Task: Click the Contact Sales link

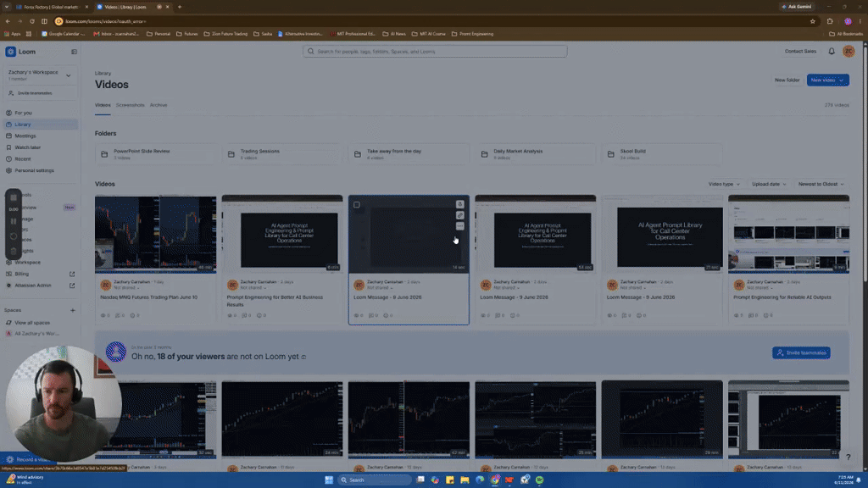Action: pyautogui.click(x=800, y=51)
